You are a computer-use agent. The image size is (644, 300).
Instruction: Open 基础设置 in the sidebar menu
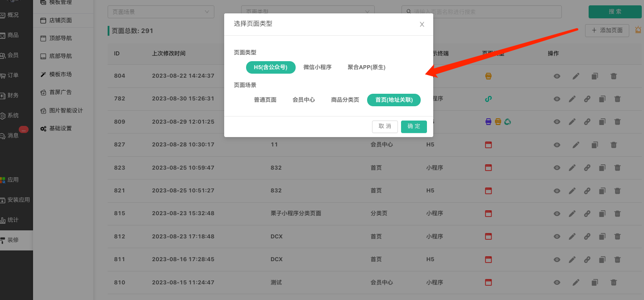(x=60, y=129)
